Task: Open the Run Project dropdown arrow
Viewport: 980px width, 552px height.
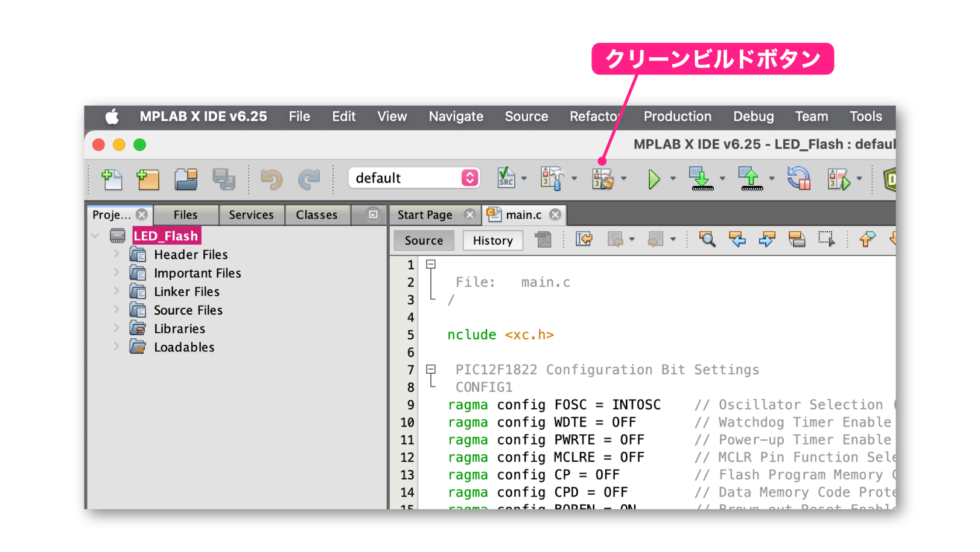Action: (x=673, y=178)
